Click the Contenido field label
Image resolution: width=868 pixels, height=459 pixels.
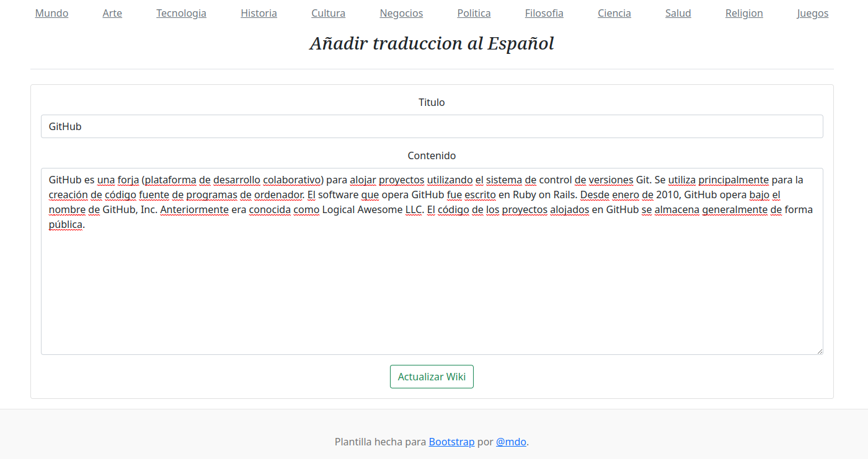[432, 155]
